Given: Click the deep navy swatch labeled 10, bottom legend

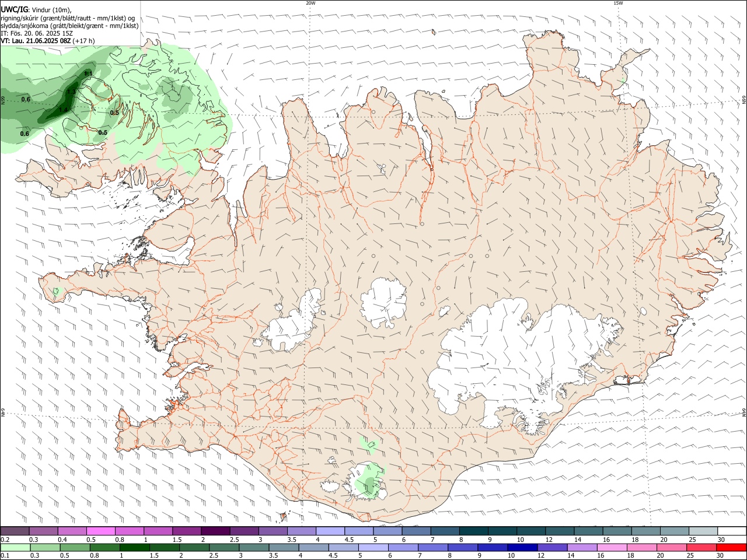Looking at the screenshot, I should point(522,548).
